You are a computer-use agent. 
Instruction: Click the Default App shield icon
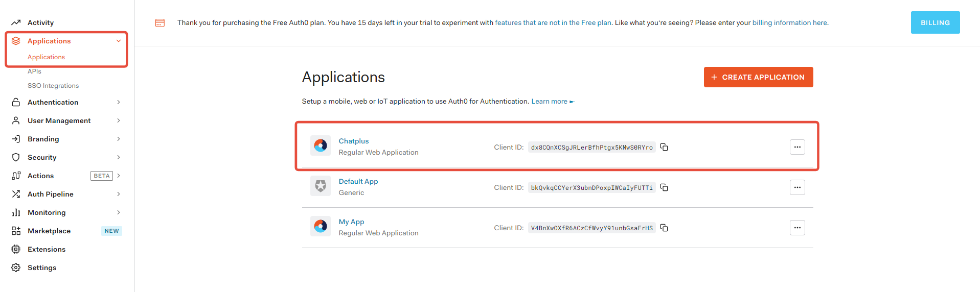(321, 186)
